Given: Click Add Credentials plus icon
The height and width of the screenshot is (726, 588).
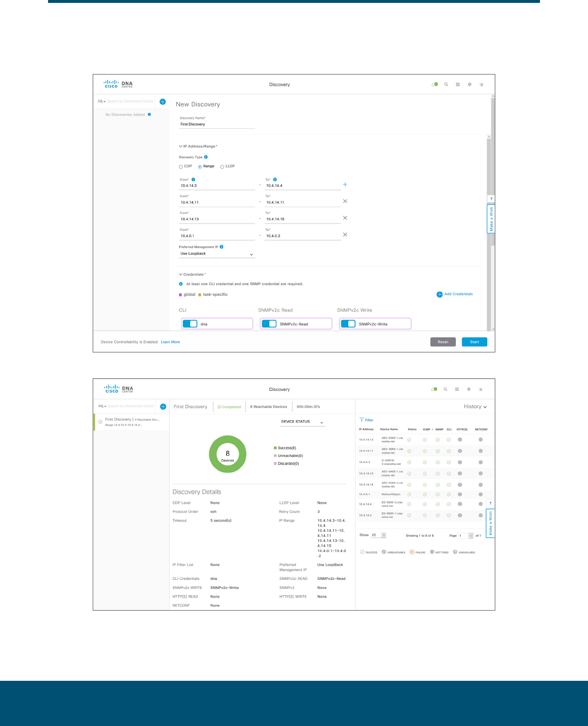Looking at the screenshot, I should point(440,294).
